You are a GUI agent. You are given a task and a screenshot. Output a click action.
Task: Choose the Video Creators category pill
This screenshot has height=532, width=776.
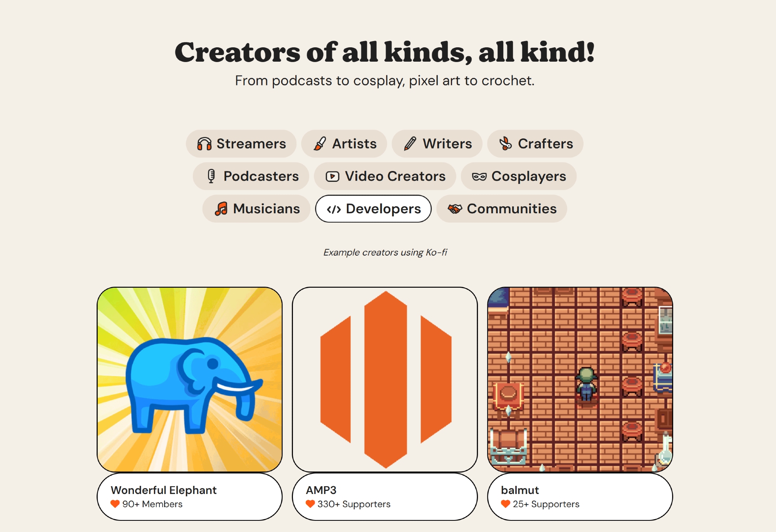[385, 176]
